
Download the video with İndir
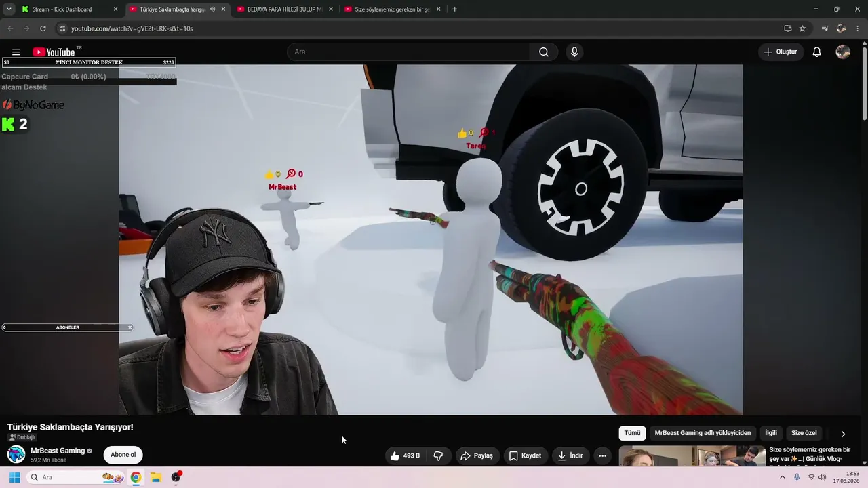click(570, 455)
